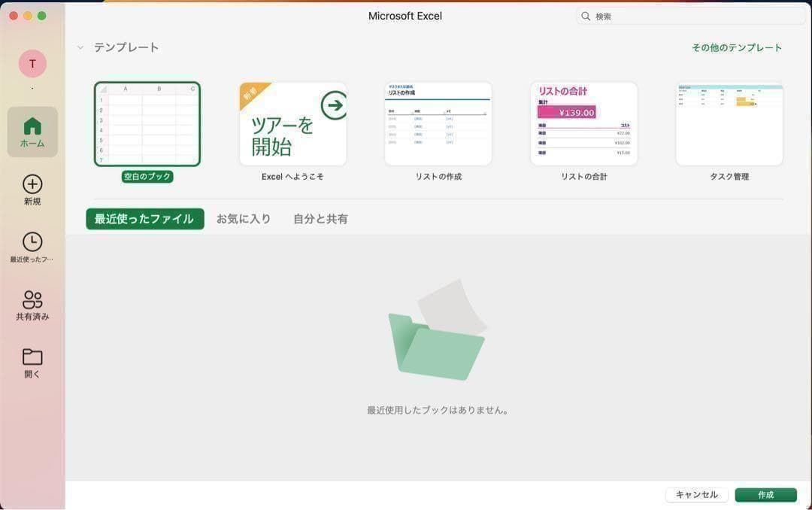Choose the リストの作成 template thumbnail
This screenshot has height=510, width=812.
pyautogui.click(x=438, y=124)
